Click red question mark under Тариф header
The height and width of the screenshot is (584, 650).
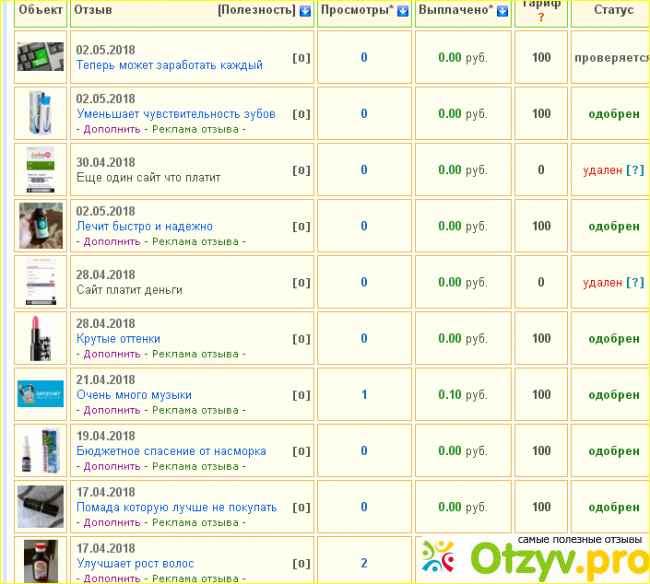tap(541, 17)
